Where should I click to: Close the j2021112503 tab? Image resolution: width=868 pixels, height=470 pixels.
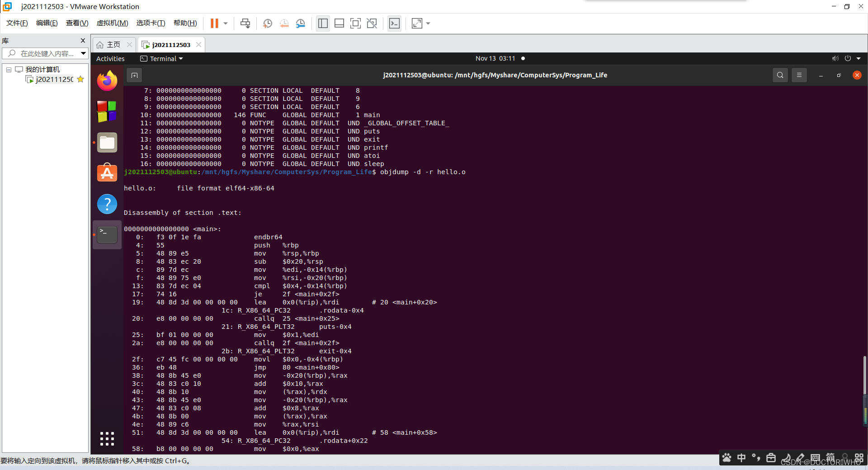pos(198,44)
